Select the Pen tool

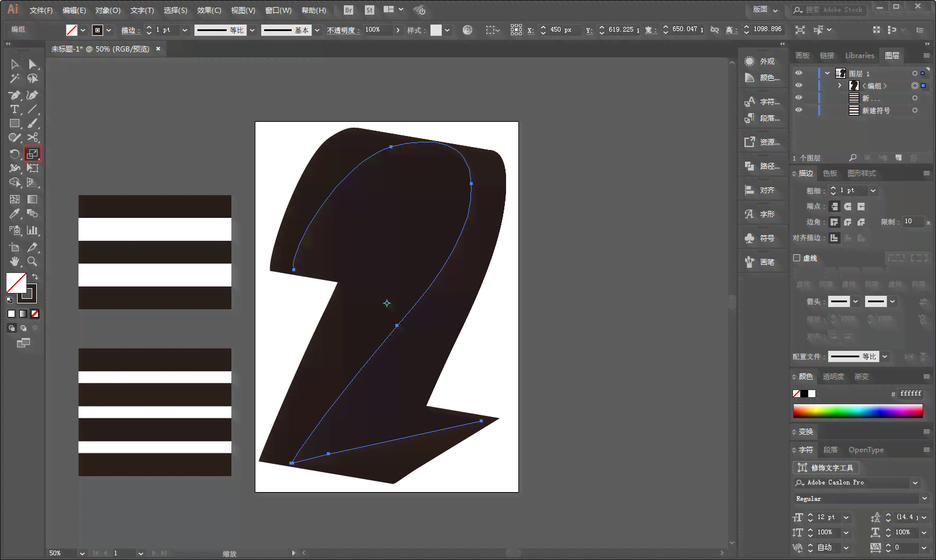15,95
